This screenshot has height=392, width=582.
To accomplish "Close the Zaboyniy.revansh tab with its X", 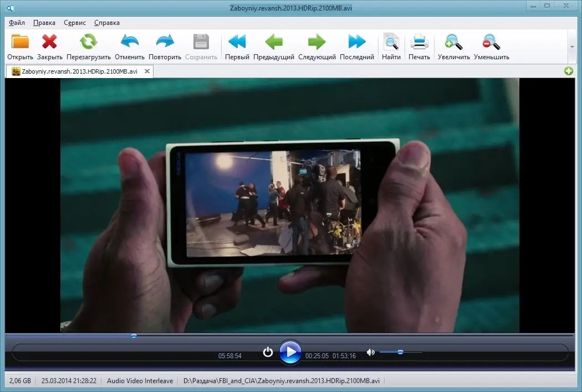I will (x=147, y=71).
